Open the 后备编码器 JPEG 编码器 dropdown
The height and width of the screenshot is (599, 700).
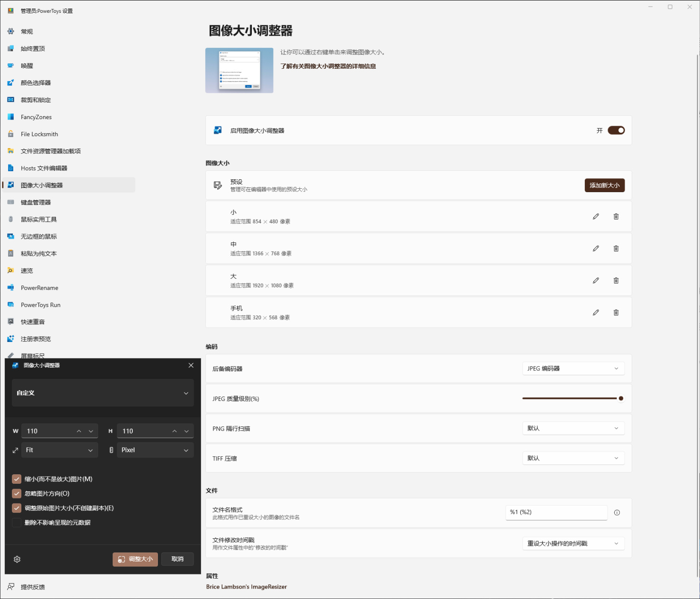tap(573, 369)
